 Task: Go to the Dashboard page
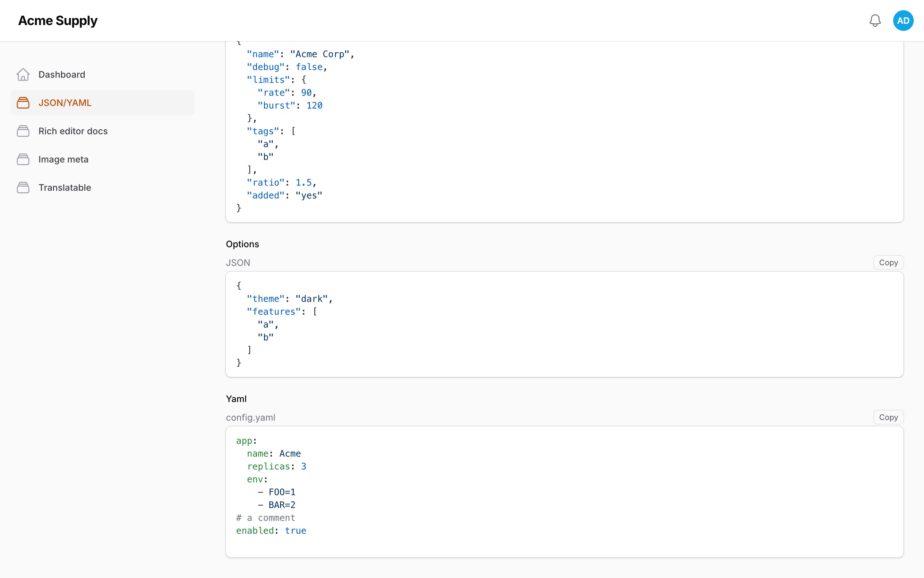102,74
